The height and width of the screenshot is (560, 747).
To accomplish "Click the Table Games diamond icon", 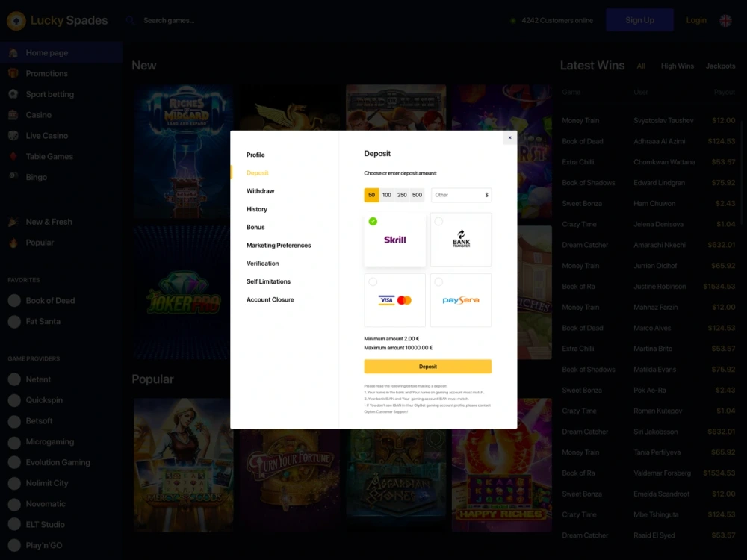I will point(13,156).
